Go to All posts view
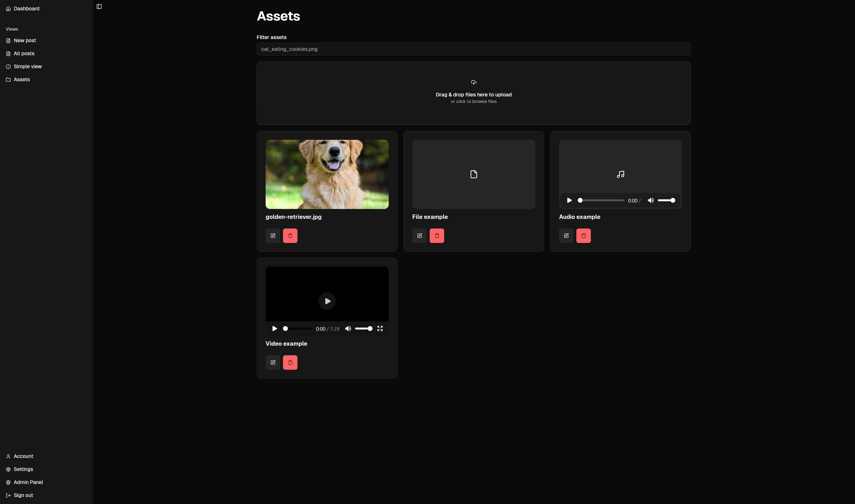 tap(24, 53)
